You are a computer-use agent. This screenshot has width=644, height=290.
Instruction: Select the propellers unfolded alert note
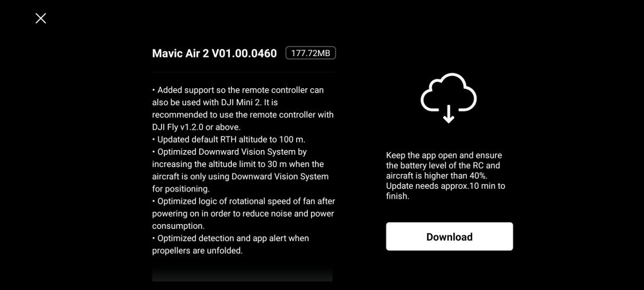tap(231, 244)
